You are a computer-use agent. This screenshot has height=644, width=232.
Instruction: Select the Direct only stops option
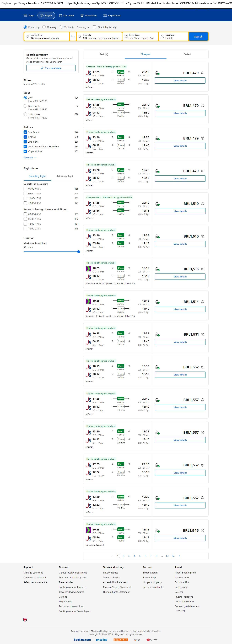(x=25, y=106)
